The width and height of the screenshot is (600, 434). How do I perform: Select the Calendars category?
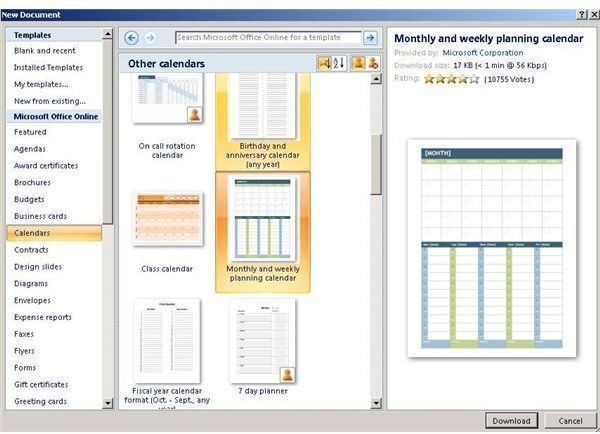click(x=54, y=233)
